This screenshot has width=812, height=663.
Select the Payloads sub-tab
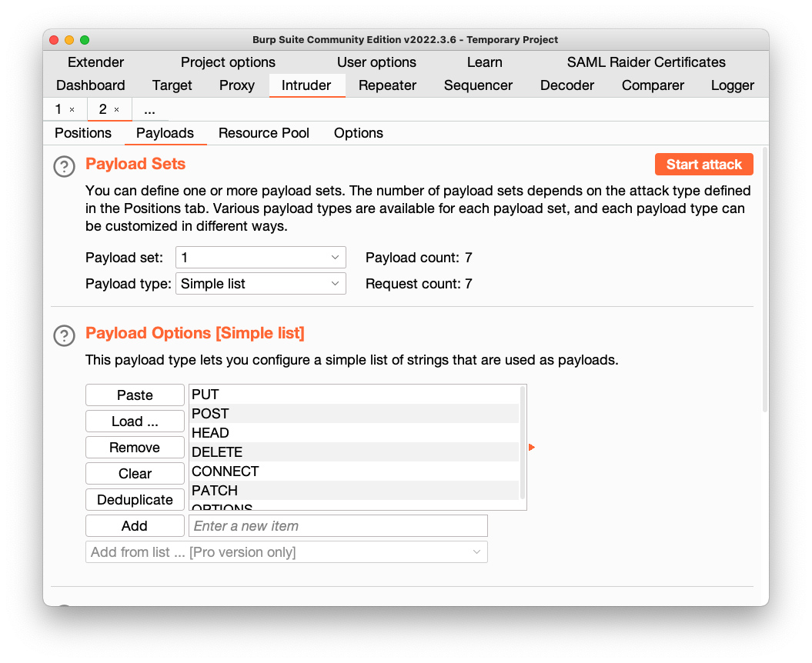coord(165,133)
